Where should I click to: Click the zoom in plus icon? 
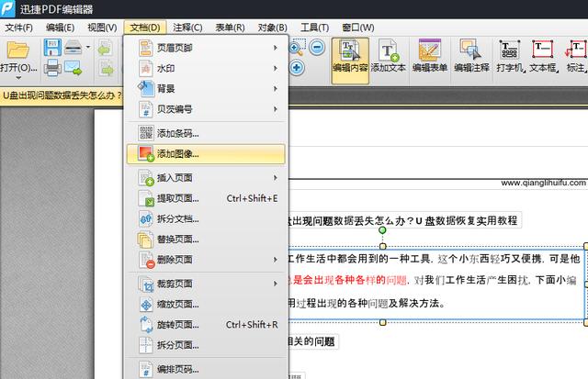click(x=297, y=68)
